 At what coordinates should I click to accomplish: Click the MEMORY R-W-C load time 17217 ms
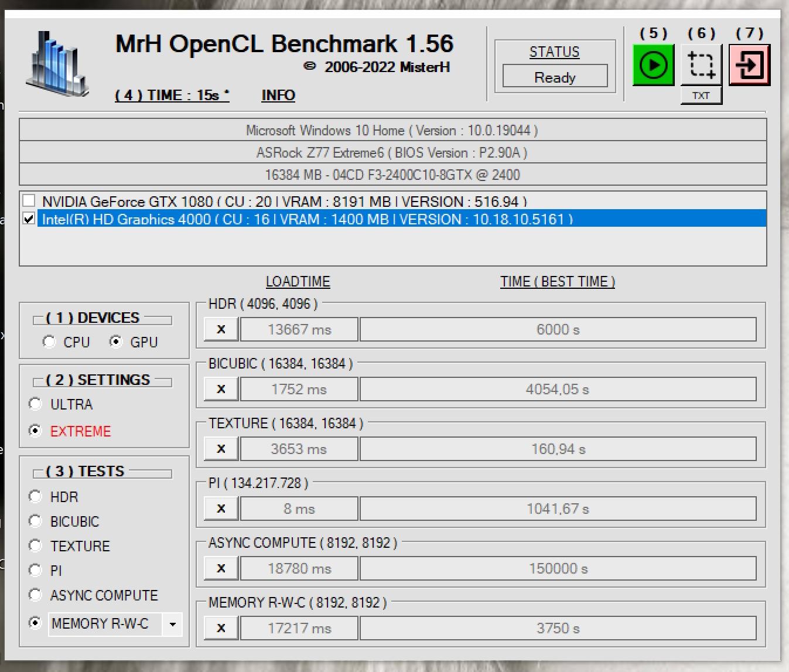[299, 628]
